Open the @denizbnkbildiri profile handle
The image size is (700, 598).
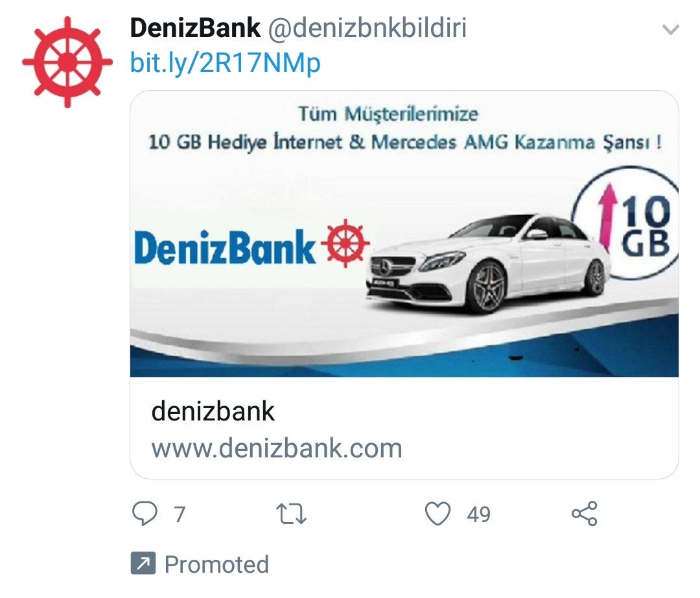367,28
